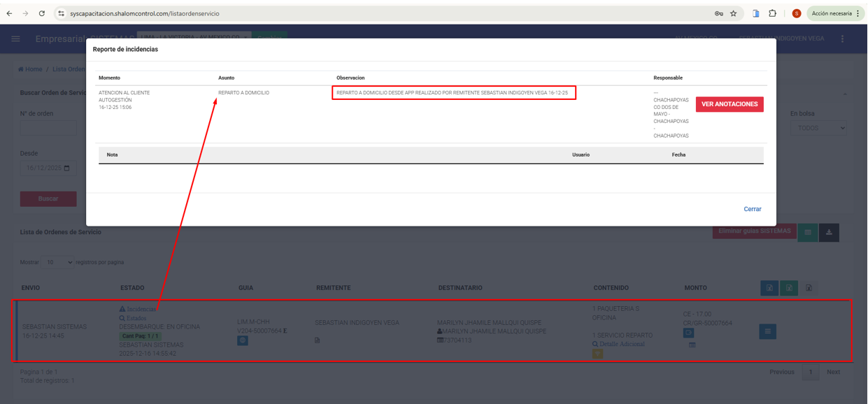Go to Next page in pagination
868x404 pixels.
(x=833, y=372)
